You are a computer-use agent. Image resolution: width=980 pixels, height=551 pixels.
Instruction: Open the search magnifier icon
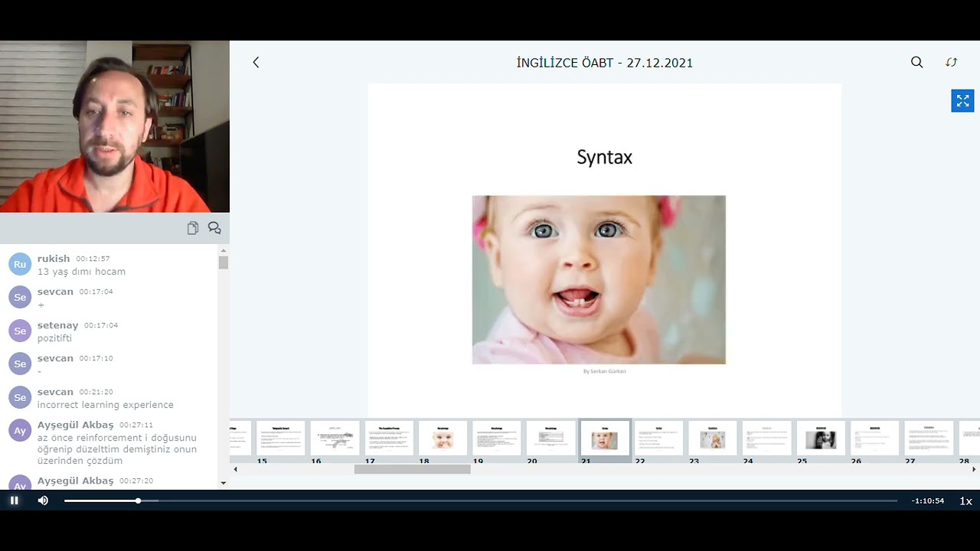pos(916,63)
